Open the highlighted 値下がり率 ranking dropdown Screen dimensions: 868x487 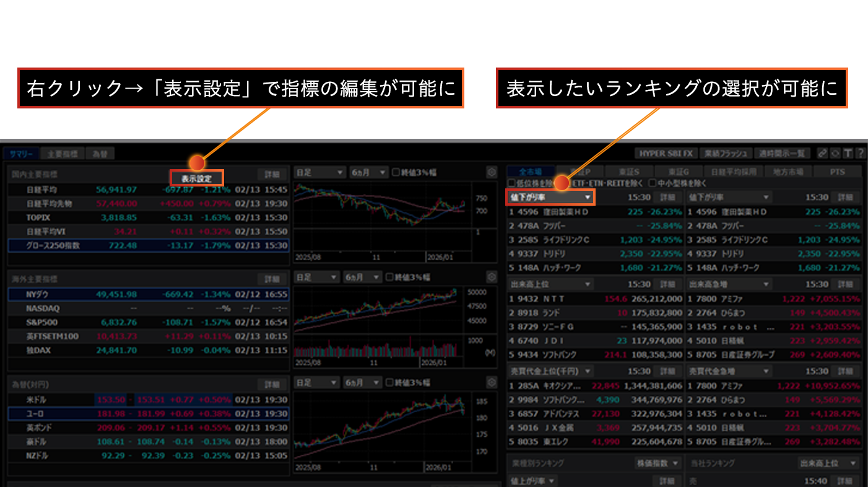pos(550,197)
